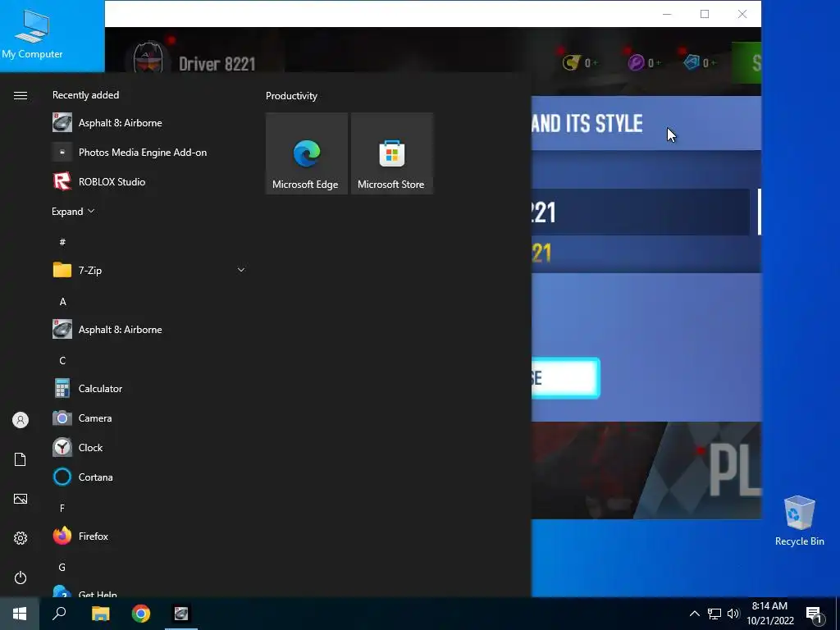Click the glowing white button in game window

tap(566, 377)
